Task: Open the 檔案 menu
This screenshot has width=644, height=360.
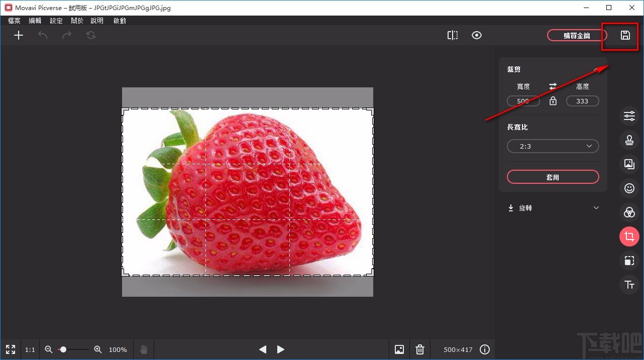Action: [15, 21]
